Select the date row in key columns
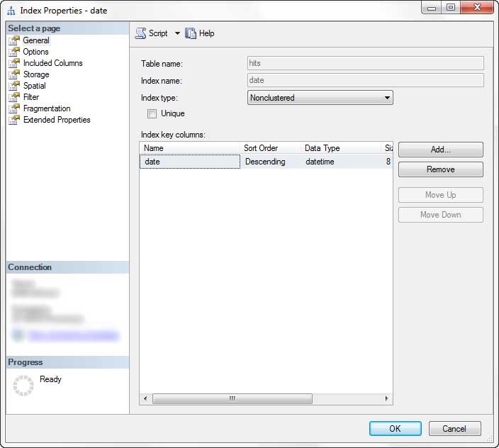 point(189,162)
